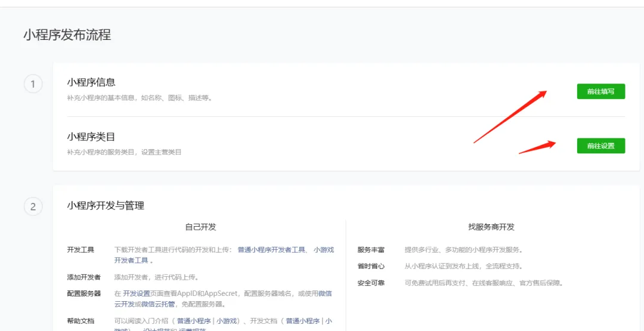Click the green 前往设置 button
Image resolution: width=644 pixels, height=331 pixels.
point(600,146)
